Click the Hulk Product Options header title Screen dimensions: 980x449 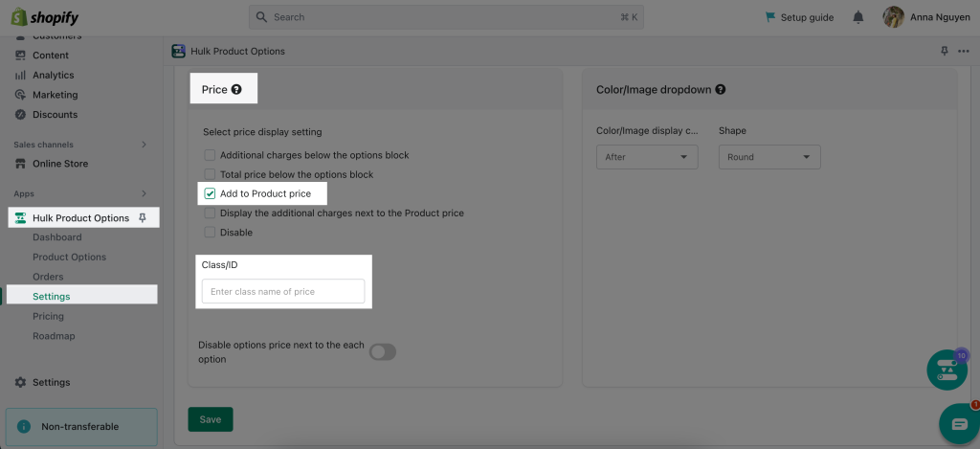point(237,52)
